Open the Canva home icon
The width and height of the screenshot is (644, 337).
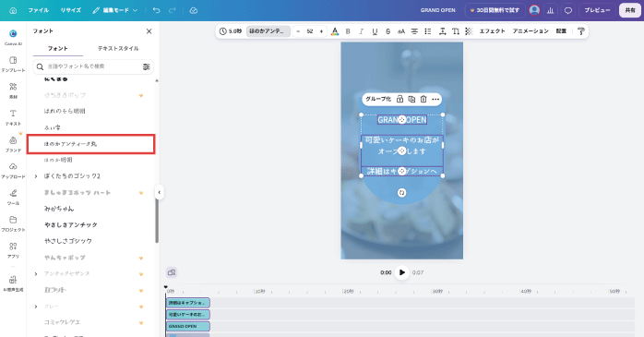point(13,10)
